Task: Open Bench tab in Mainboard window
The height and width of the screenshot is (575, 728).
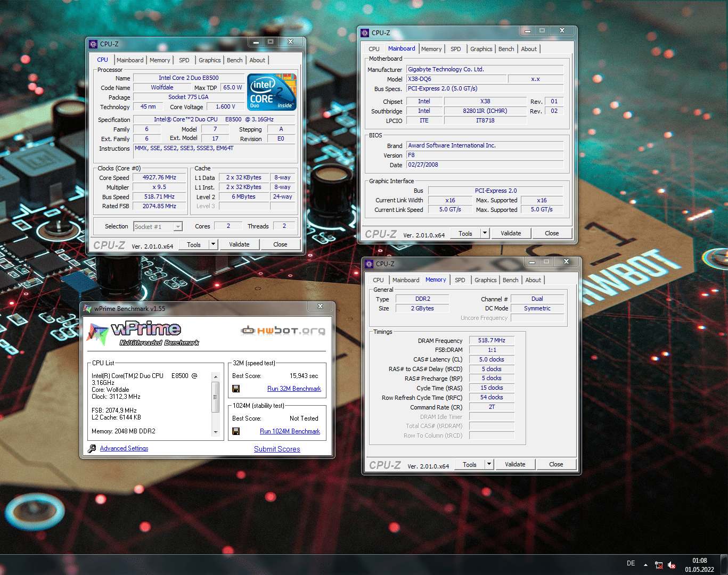Action: 506,49
